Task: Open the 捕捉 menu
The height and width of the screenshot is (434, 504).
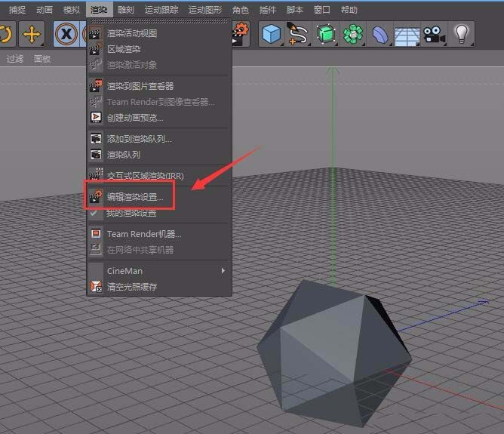Action: [x=17, y=10]
